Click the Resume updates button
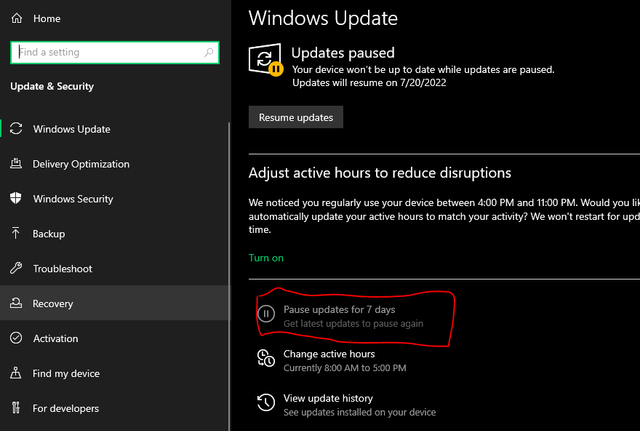 [296, 117]
